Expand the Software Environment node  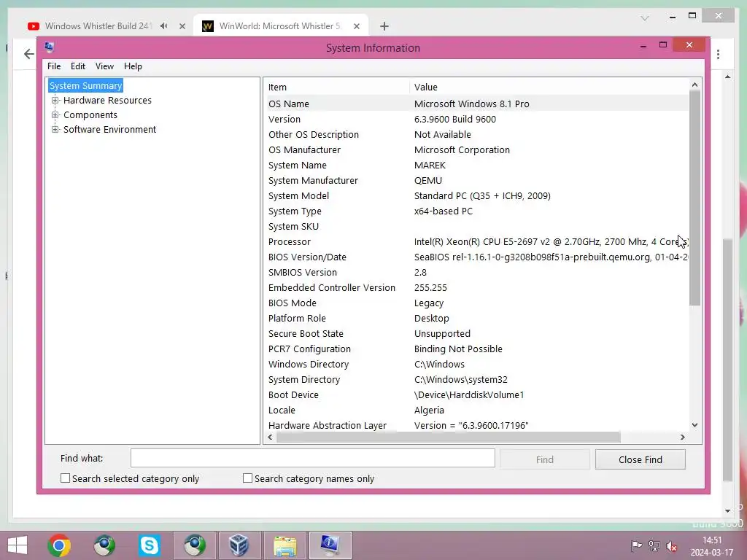55,130
